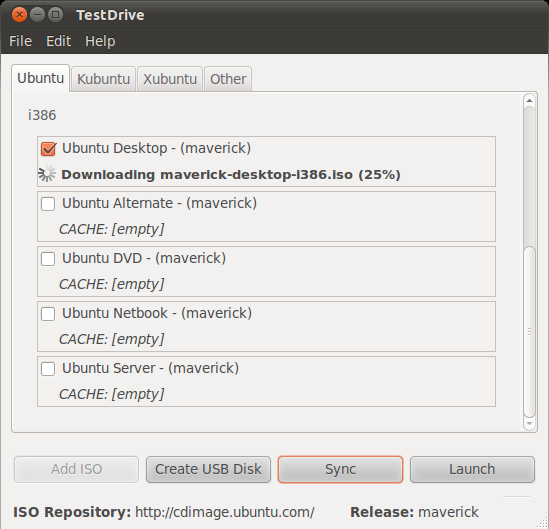Screen dimensions: 549x529
Task: Enable the Ubuntu DVD (maverick) checkbox
Action: pyautogui.click(x=48, y=259)
